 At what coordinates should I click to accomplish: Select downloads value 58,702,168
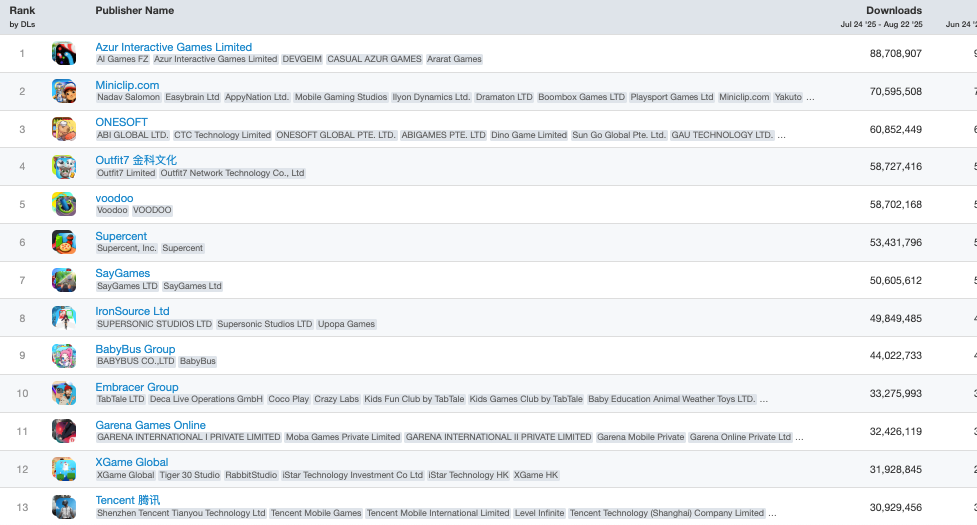896,204
